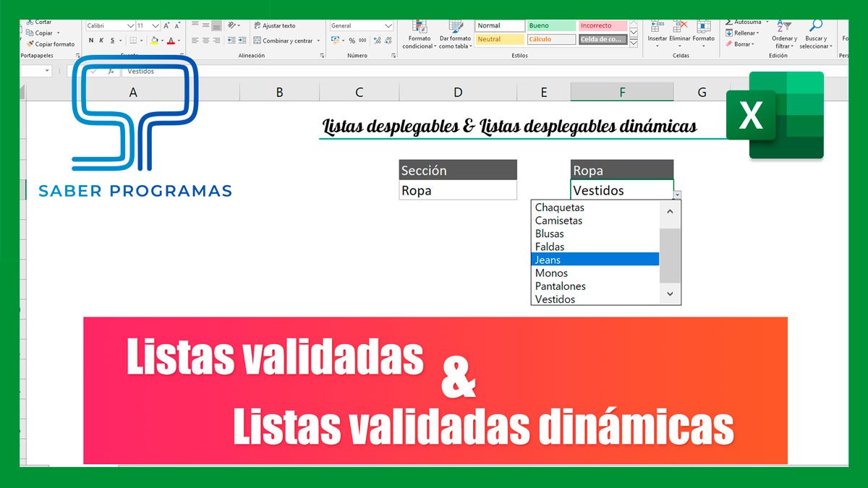Toggle bold (N) formatting
Viewport: 868px width, 488px height.
[91, 40]
